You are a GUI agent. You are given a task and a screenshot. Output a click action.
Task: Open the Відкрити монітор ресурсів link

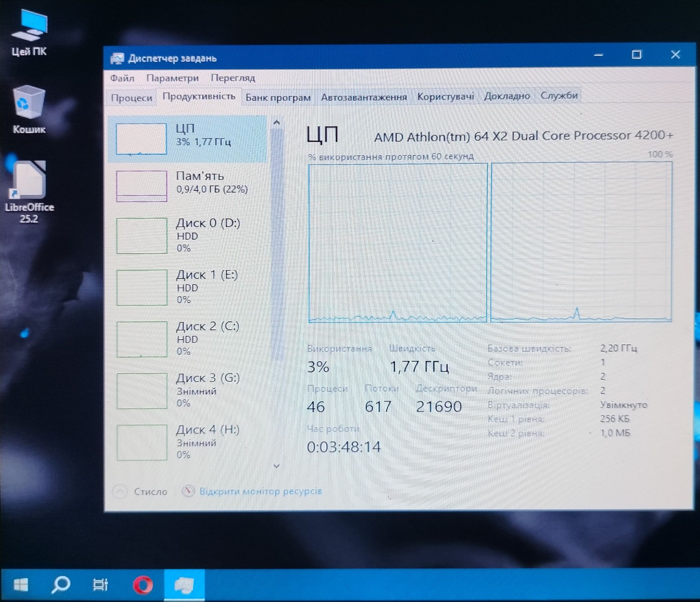point(261,491)
